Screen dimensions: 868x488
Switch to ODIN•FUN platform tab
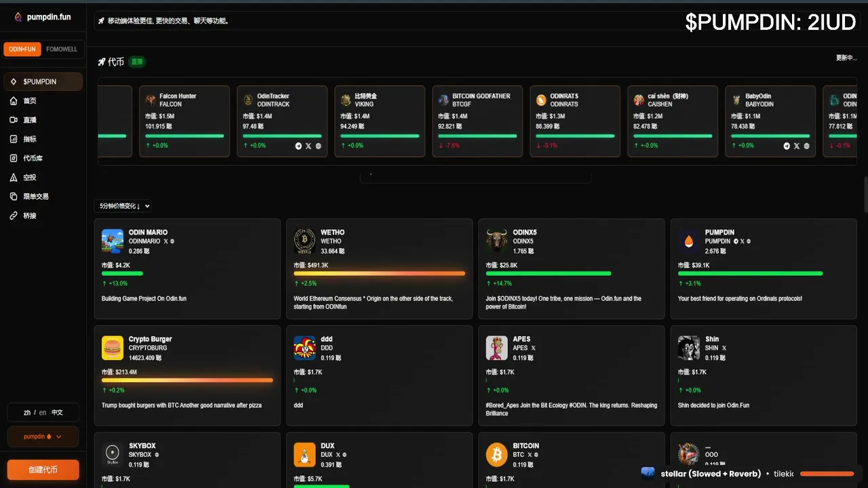(22, 49)
